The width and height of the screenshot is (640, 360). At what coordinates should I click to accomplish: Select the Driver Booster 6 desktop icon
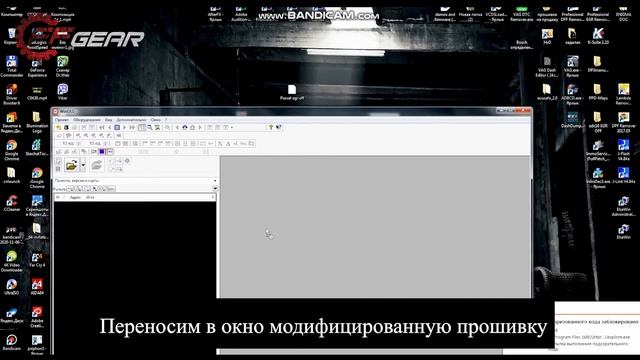point(11,94)
